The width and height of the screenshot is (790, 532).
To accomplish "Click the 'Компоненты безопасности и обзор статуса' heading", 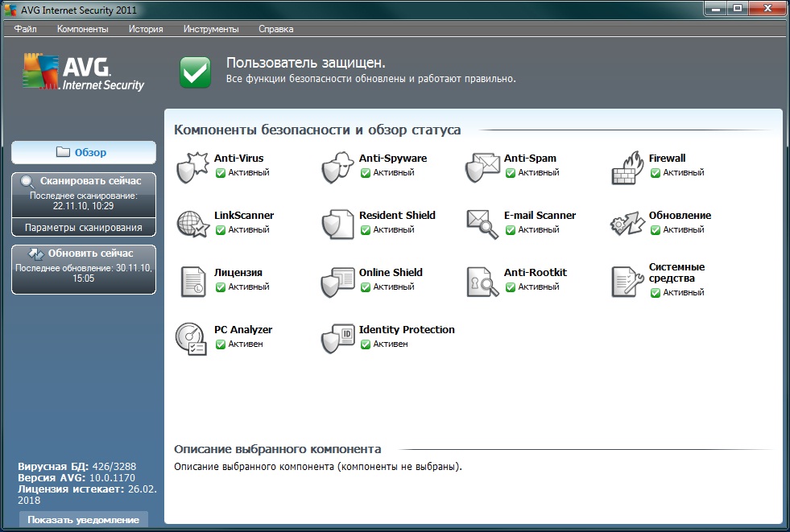I will (x=317, y=130).
